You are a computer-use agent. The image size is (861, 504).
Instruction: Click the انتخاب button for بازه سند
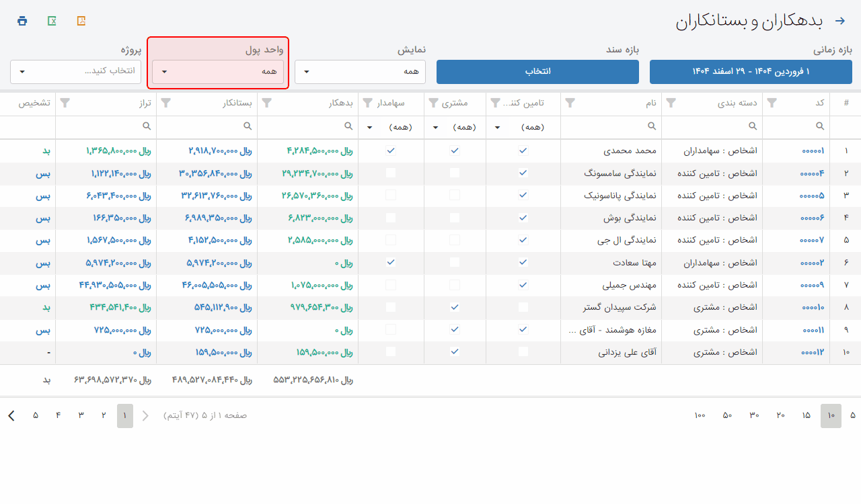pyautogui.click(x=537, y=72)
